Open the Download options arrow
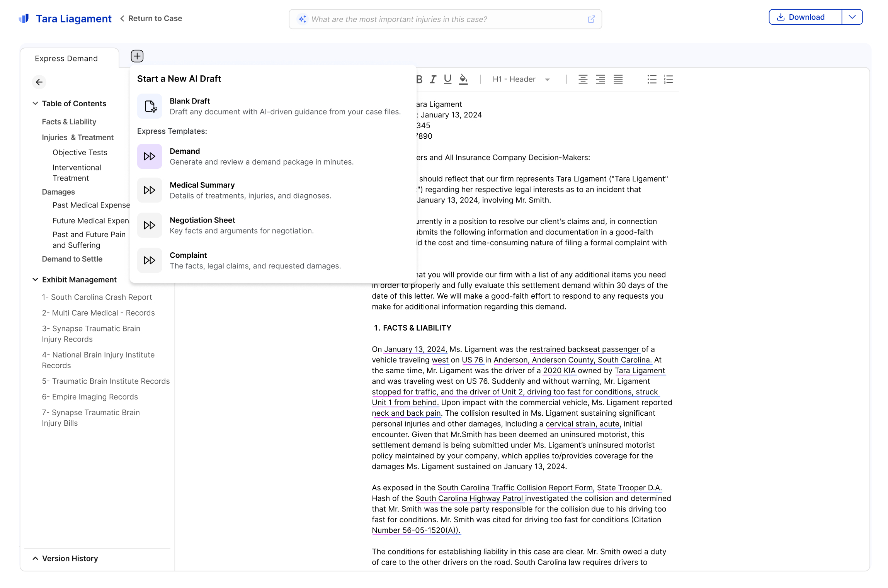 (x=852, y=17)
